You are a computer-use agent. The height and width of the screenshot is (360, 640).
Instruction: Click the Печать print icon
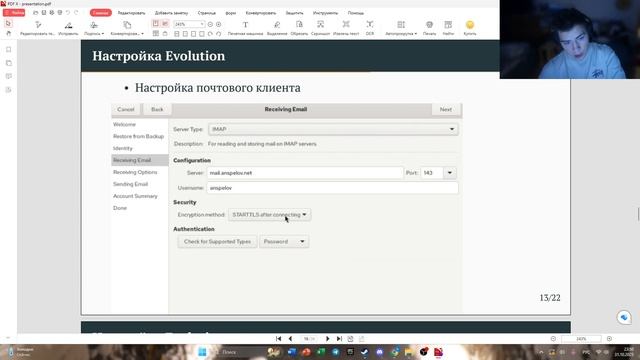[429, 28]
